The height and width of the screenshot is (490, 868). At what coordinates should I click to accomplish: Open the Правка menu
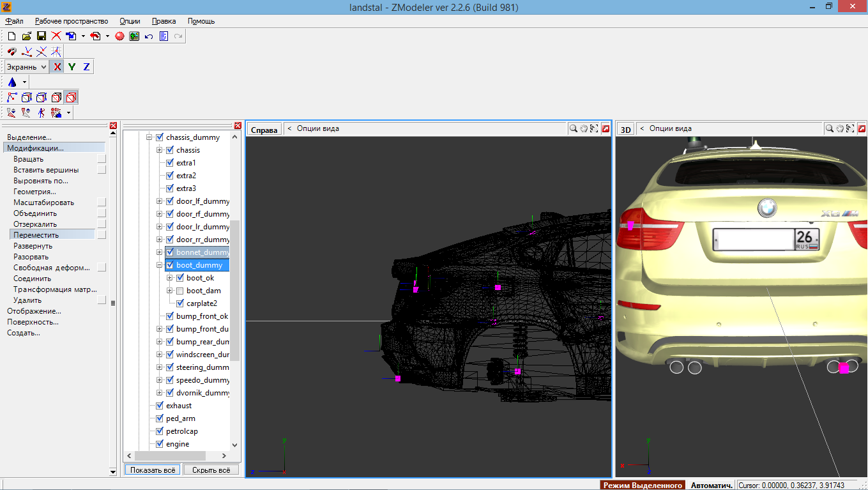click(164, 21)
